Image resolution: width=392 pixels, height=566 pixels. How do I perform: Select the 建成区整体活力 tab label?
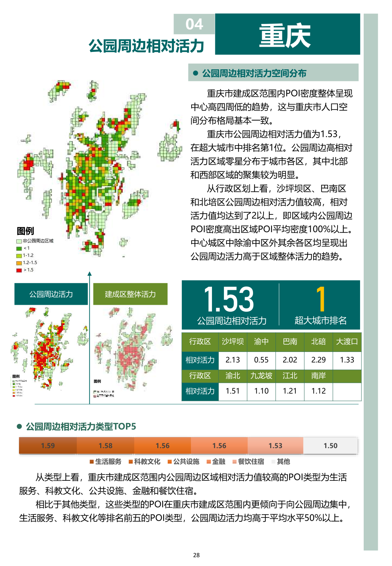click(130, 294)
